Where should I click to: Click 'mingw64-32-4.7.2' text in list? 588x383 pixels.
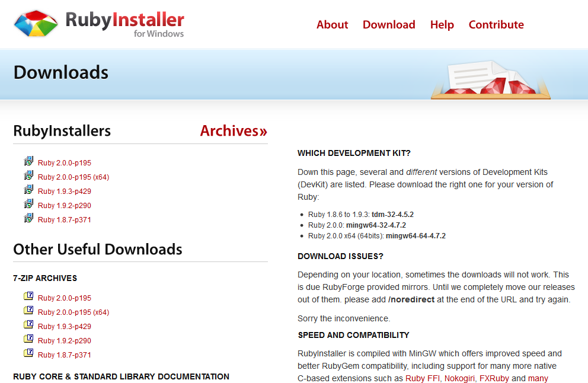376,225
